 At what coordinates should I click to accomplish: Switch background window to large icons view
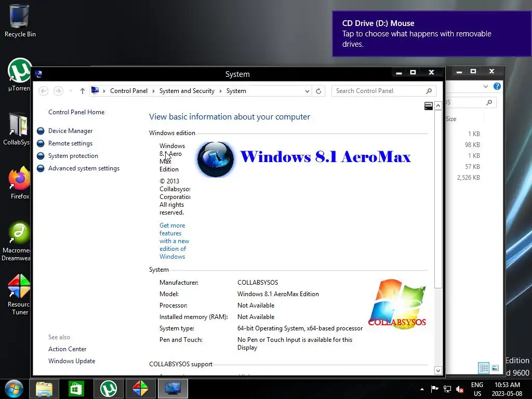pos(495,368)
